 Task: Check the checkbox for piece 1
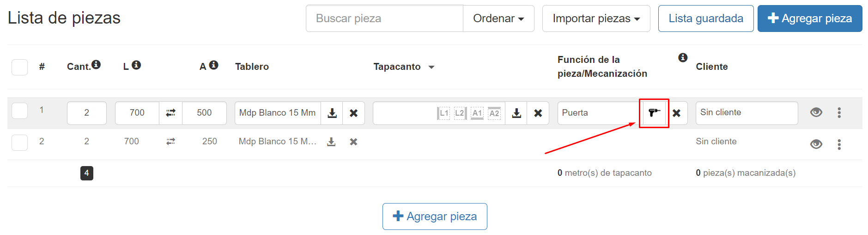(x=19, y=111)
